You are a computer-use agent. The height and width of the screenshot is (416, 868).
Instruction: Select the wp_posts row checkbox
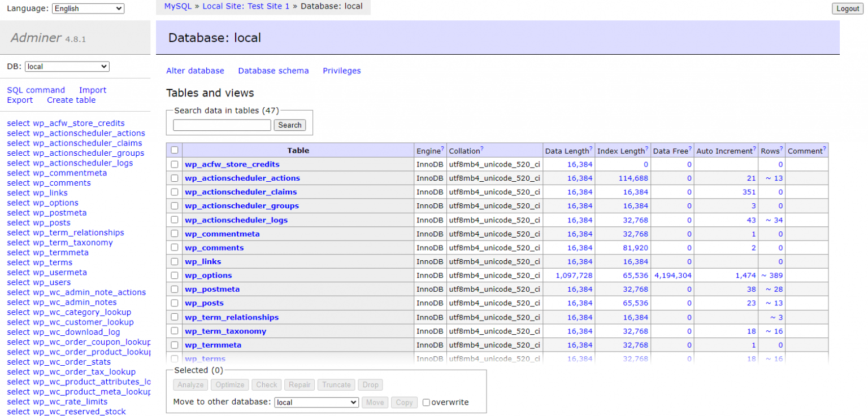point(175,303)
